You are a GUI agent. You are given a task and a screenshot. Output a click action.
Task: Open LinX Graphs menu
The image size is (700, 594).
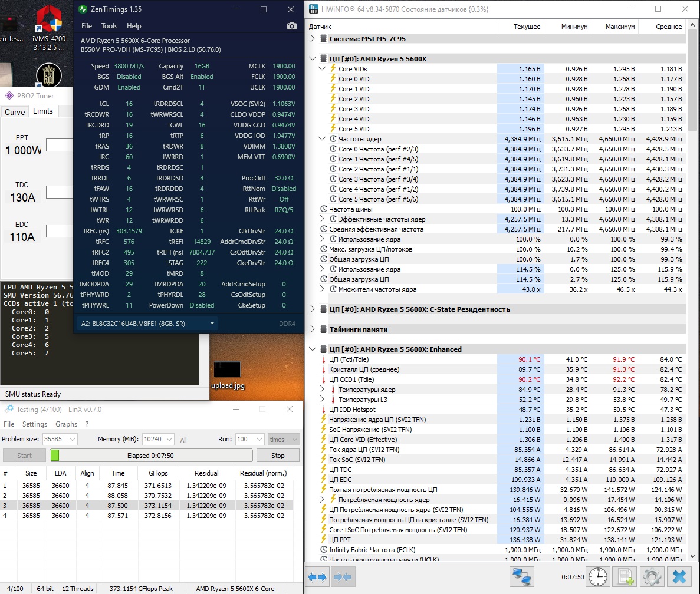(x=66, y=424)
